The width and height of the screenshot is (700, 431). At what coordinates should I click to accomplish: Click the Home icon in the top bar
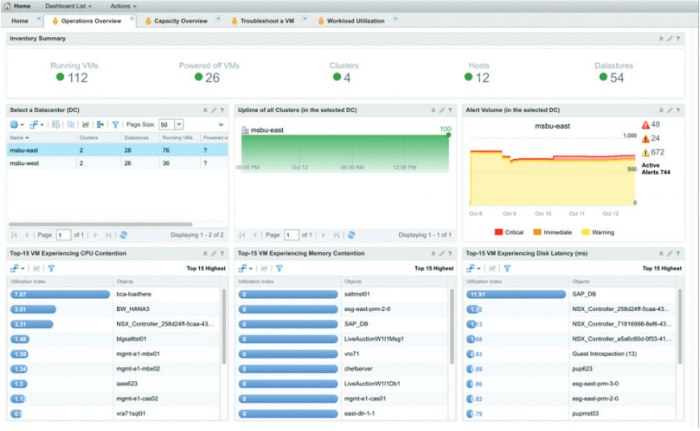[7, 6]
